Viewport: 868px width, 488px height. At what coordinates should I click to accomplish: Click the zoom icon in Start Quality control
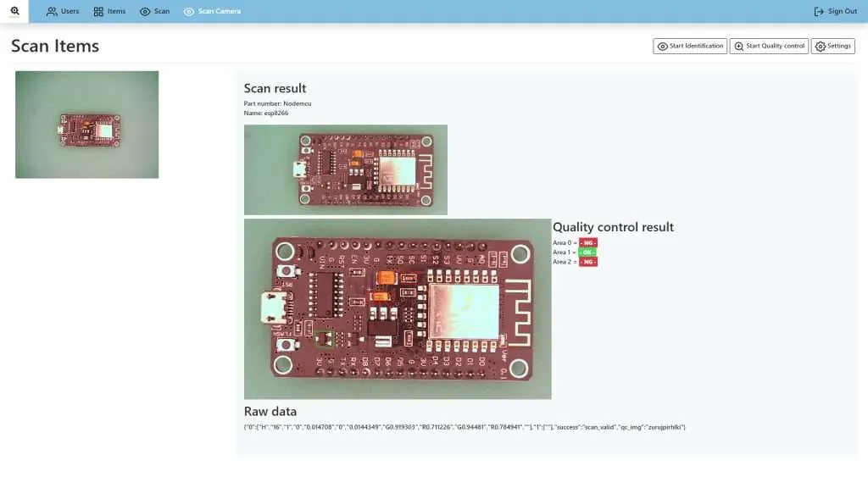[739, 47]
